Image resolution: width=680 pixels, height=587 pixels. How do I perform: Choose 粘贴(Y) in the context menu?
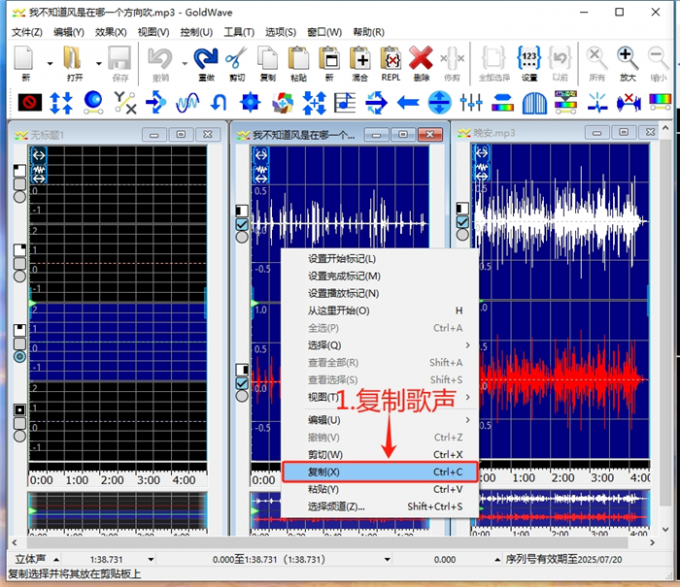(380, 489)
